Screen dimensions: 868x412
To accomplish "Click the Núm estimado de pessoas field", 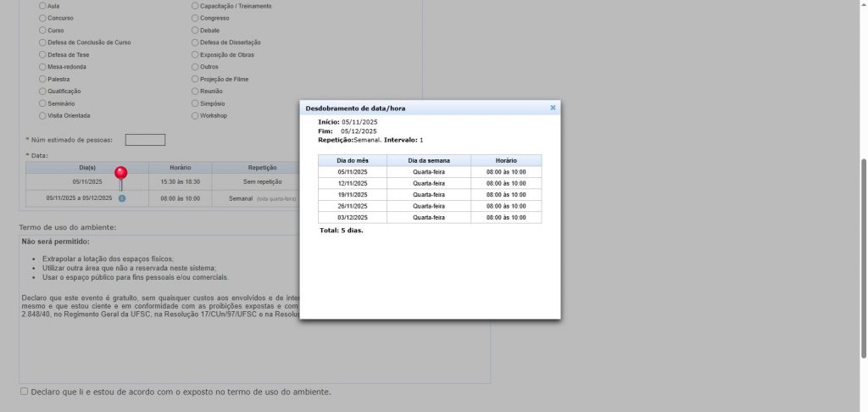I will pyautogui.click(x=145, y=140).
